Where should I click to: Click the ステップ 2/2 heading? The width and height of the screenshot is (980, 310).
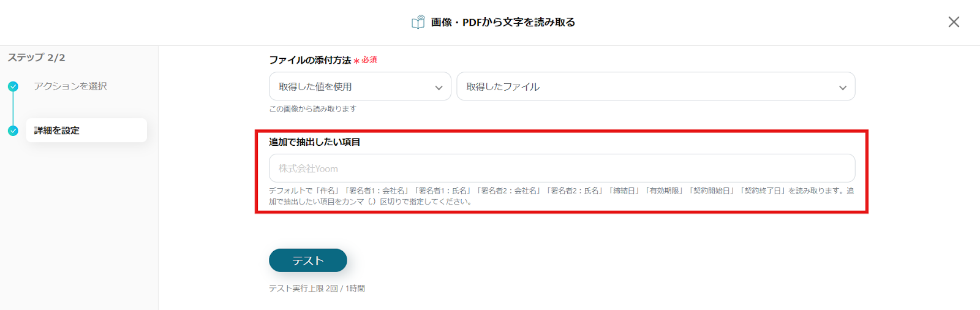pyautogui.click(x=36, y=58)
